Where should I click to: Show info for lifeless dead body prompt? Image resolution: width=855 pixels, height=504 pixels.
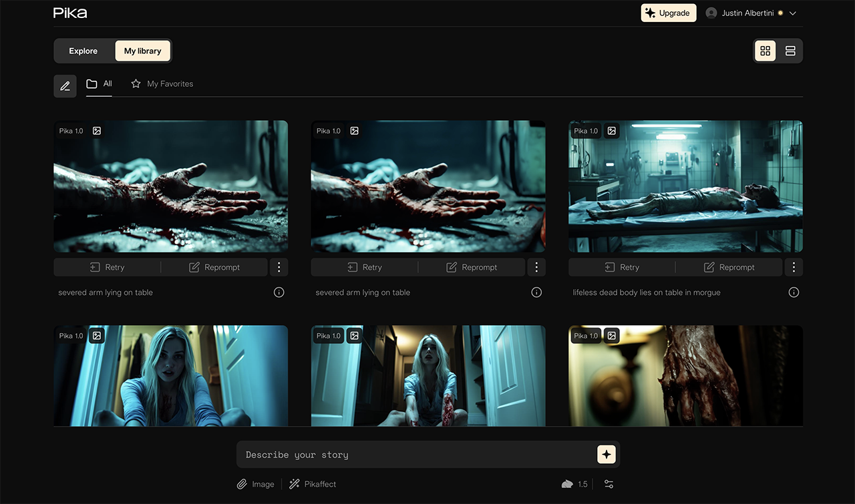coord(794,292)
